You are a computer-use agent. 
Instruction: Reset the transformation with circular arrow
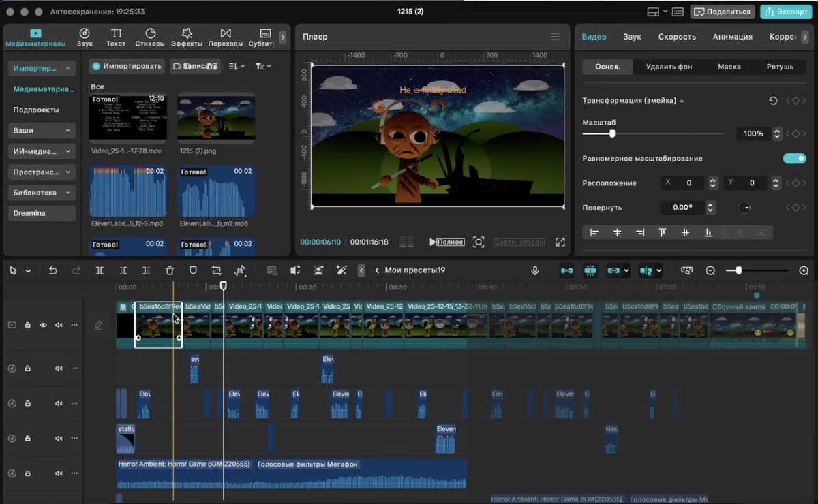(x=773, y=101)
